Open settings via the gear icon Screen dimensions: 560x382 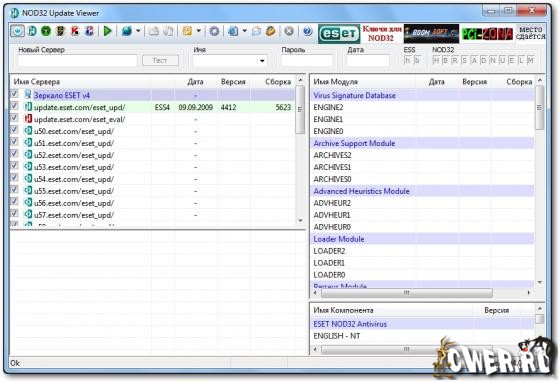(x=214, y=31)
